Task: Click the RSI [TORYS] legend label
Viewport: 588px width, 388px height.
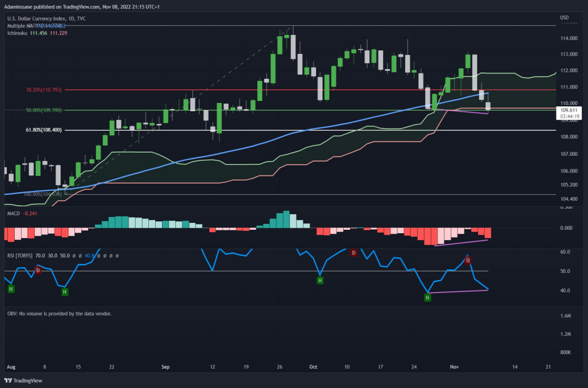Action: 62,256
